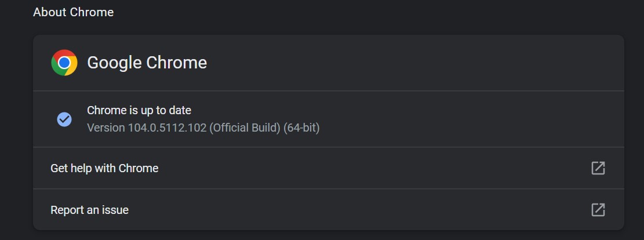The image size is (644, 240).
Task: Click the version number 104.0.5112.102
Action: tap(167, 128)
